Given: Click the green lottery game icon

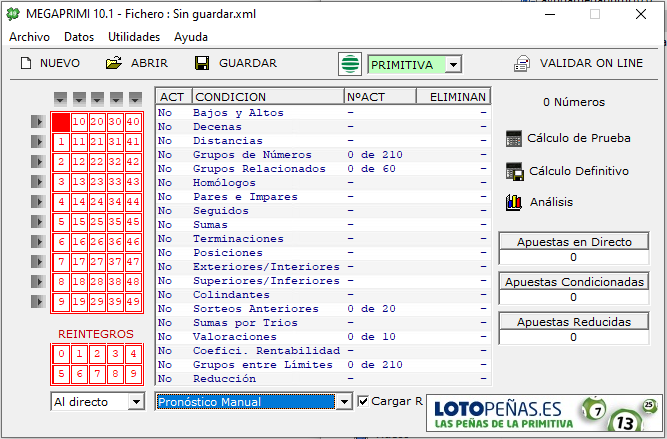Looking at the screenshot, I should click(350, 64).
